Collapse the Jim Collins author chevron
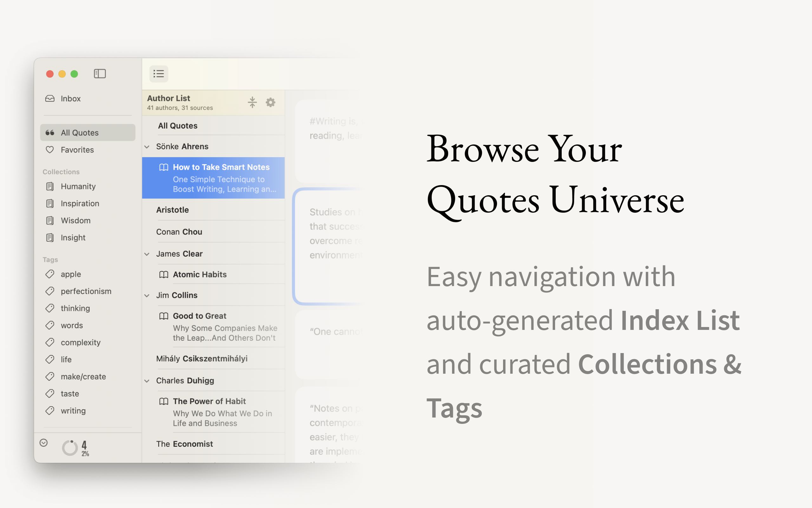Viewport: 812px width, 508px height. point(147,296)
